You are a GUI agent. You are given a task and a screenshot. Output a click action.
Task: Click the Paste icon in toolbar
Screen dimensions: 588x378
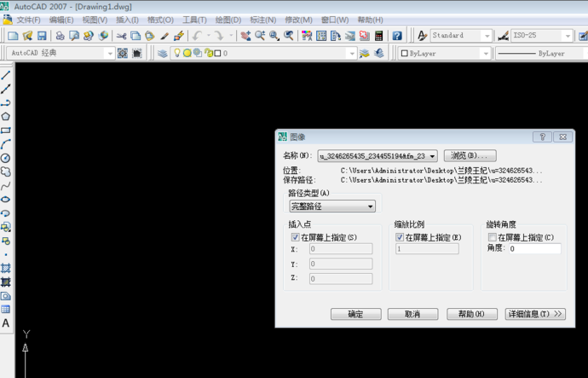[150, 36]
